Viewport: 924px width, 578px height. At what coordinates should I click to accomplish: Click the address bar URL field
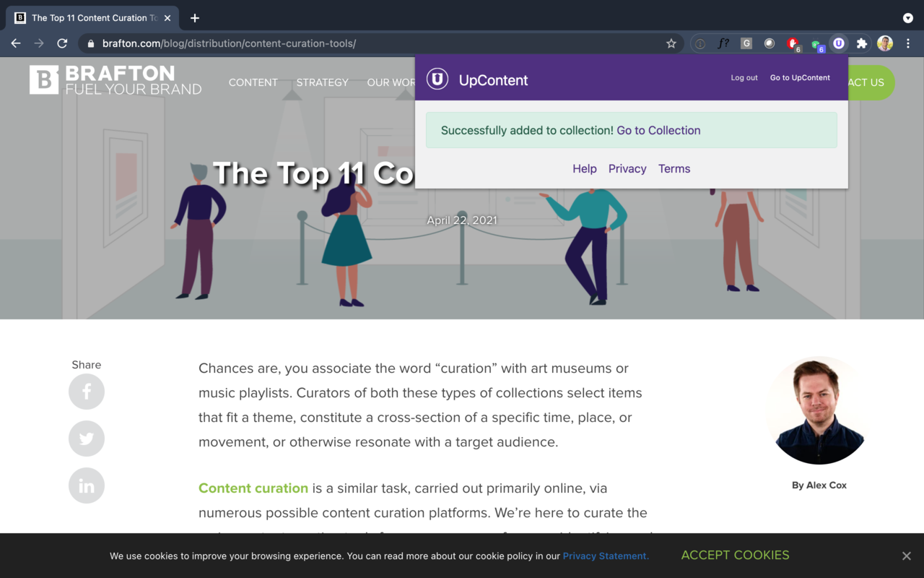click(x=361, y=43)
